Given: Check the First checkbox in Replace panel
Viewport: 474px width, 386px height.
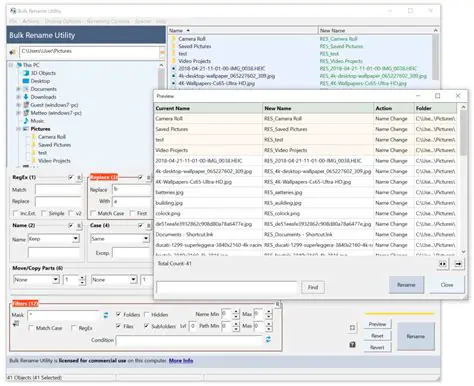Looking at the screenshot, I should coord(132,213).
